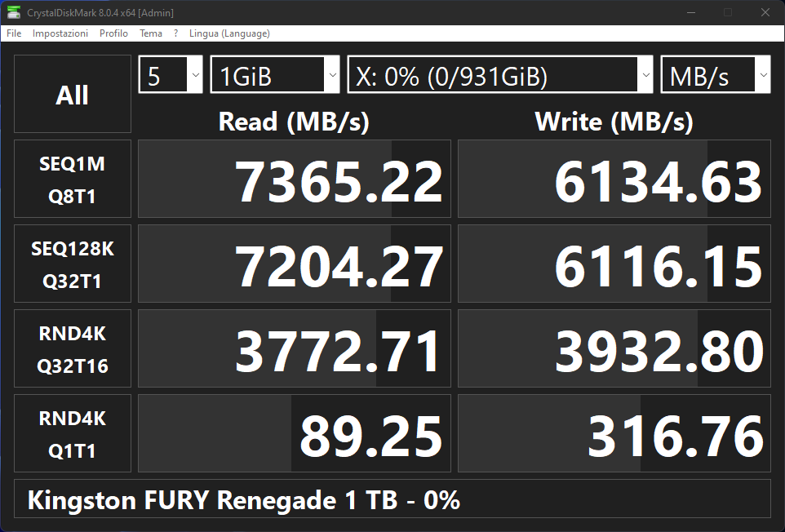Open the ? help menu
Screen dimensions: 785x532
click(x=175, y=33)
